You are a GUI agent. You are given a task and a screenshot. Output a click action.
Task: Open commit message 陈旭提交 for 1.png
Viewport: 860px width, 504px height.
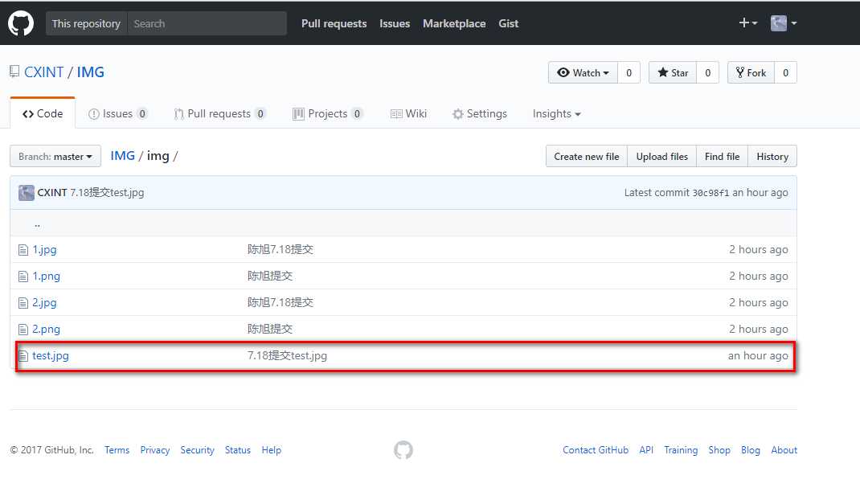click(270, 276)
